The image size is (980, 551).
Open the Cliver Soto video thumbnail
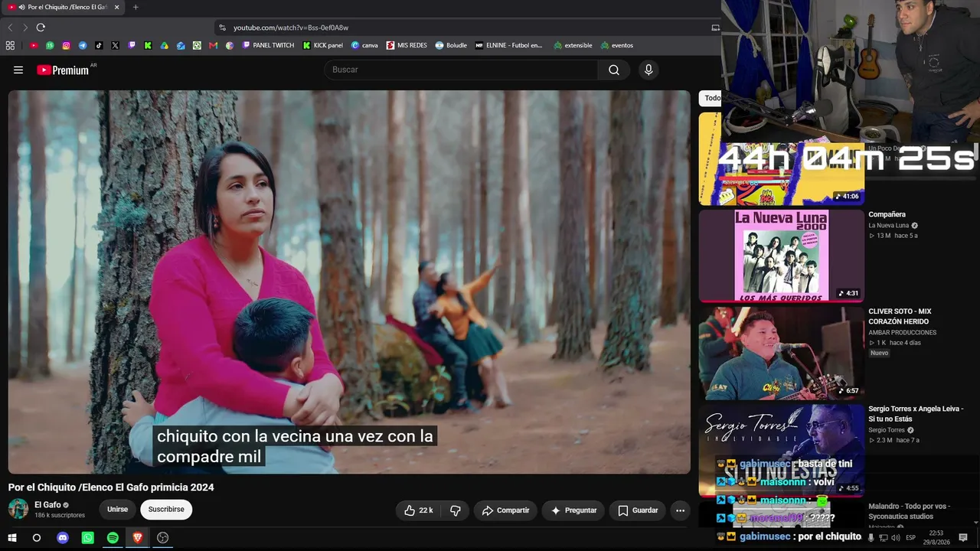[781, 353]
